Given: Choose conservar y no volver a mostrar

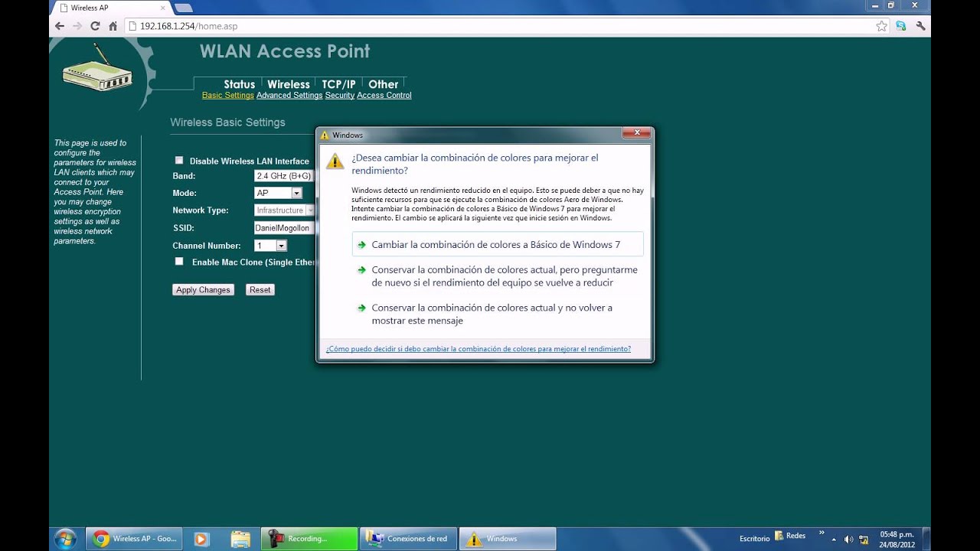Looking at the screenshot, I should 498,315.
